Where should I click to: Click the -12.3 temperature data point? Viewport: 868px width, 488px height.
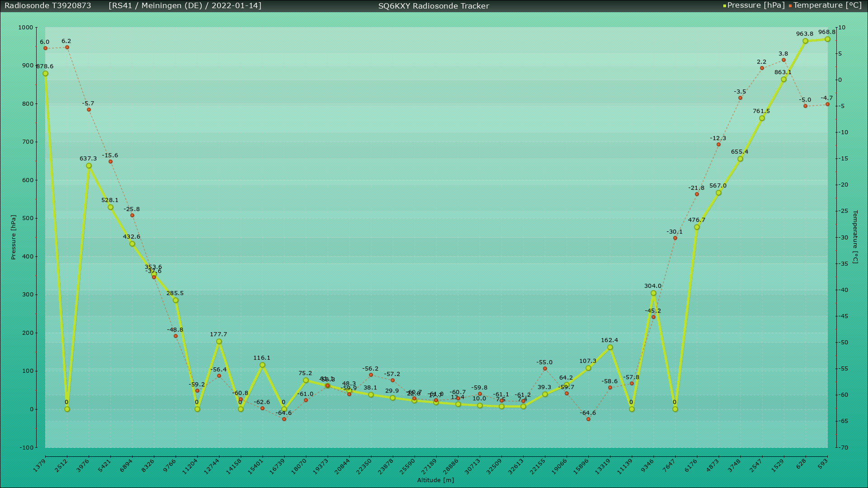click(x=718, y=145)
